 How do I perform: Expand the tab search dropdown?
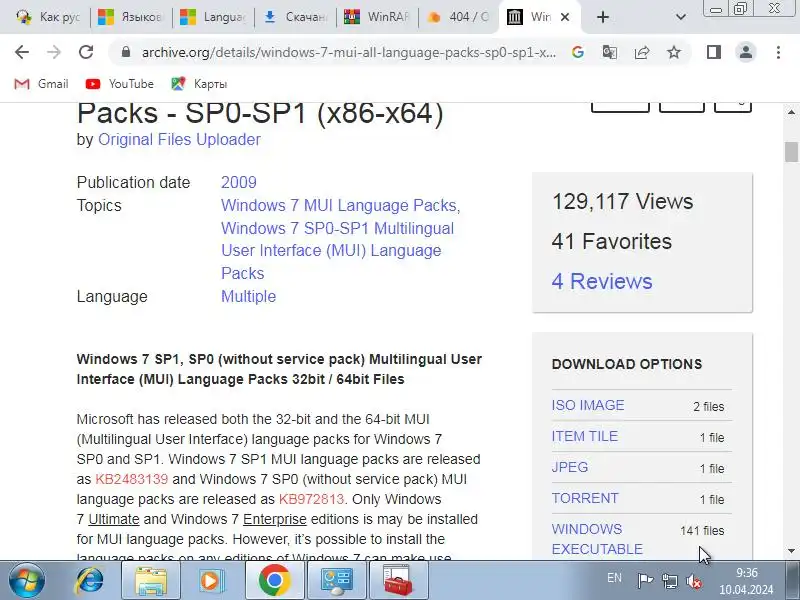681,17
